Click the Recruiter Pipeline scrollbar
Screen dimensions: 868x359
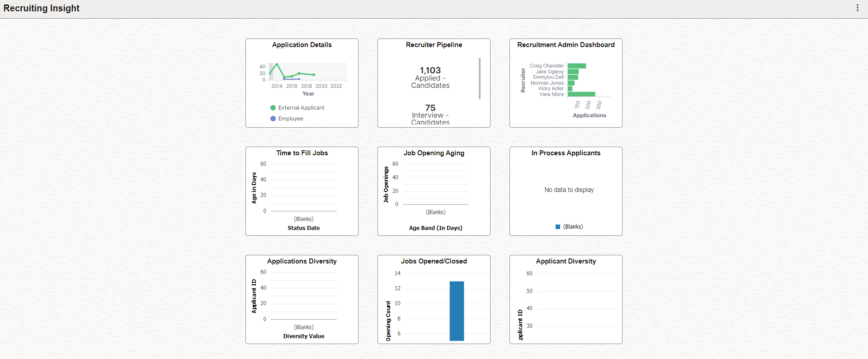click(480, 78)
